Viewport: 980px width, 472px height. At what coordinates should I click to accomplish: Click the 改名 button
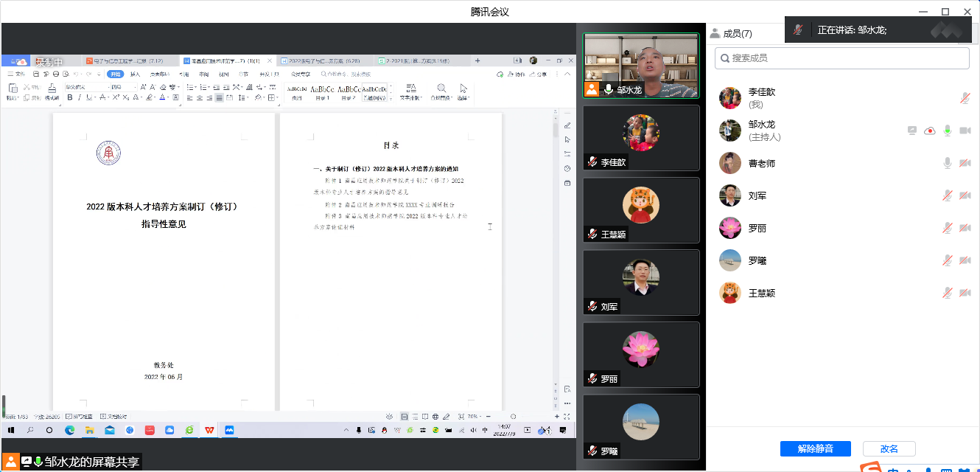[x=889, y=448]
